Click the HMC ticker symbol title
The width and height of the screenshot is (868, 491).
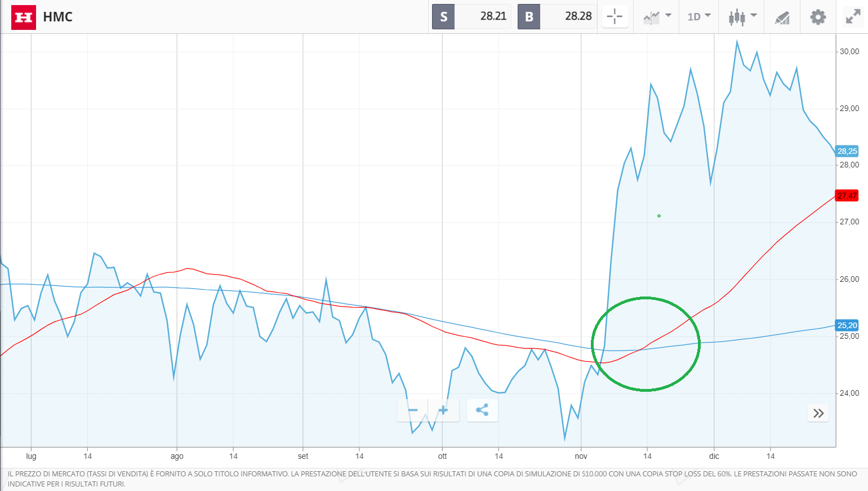pos(57,17)
